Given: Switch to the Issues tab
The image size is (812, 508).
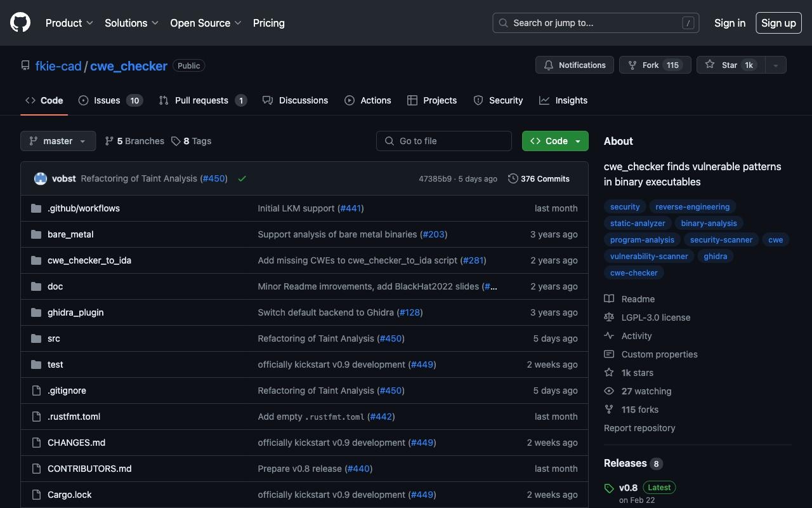Looking at the screenshot, I should tap(110, 100).
